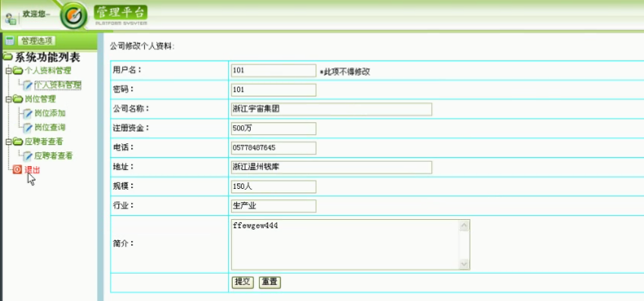Collapse the 岗位管理 tree node
Screen dimensions: 644x301
[8, 99]
